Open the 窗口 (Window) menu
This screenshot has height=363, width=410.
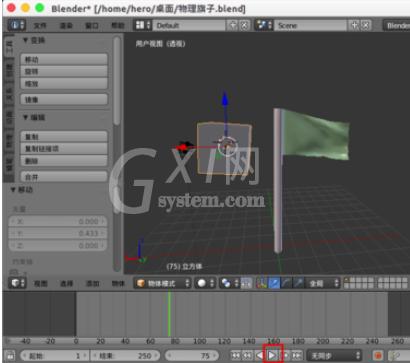pyautogui.click(x=92, y=26)
